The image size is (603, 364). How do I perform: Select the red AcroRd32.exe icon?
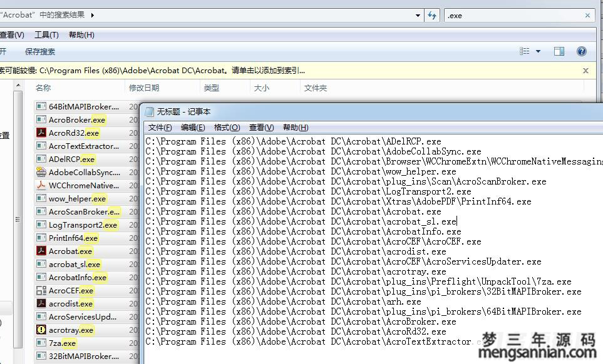coord(41,133)
